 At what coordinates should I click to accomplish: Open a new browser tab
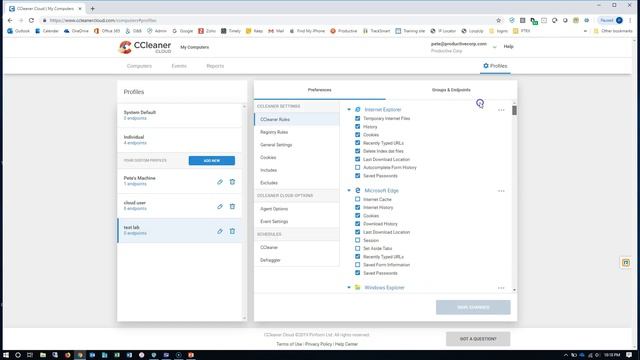pos(93,8)
